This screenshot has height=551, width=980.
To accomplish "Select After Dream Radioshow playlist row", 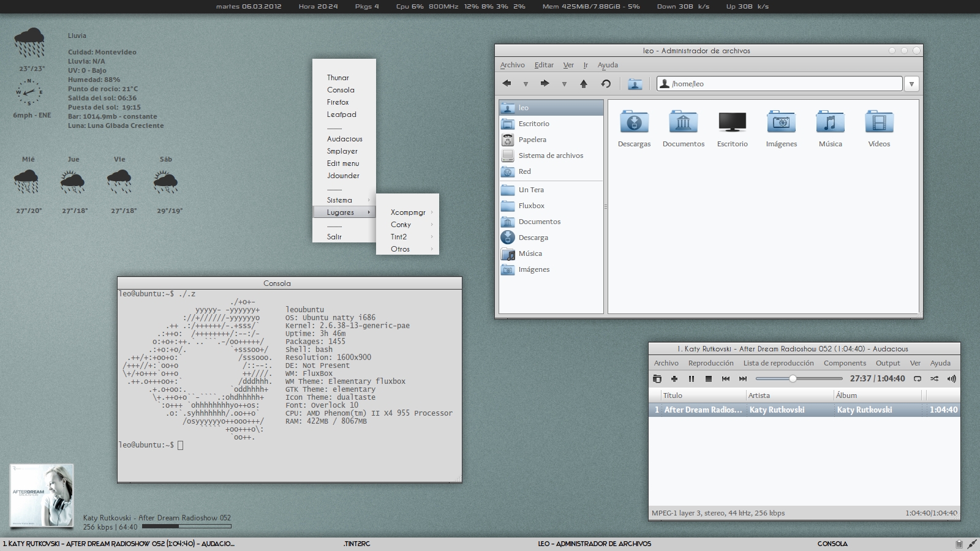I will click(804, 410).
